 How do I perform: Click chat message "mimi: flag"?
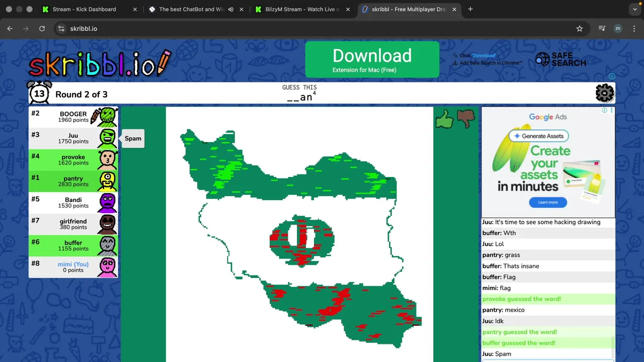(x=497, y=288)
